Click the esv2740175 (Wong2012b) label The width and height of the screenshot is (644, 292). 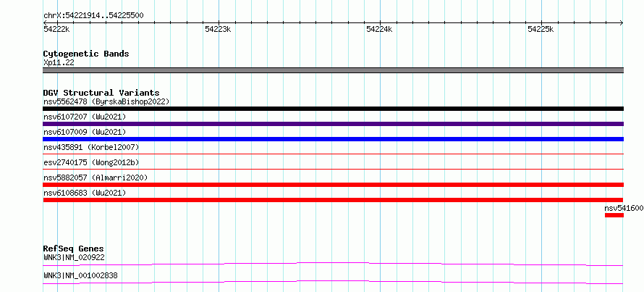(91, 162)
